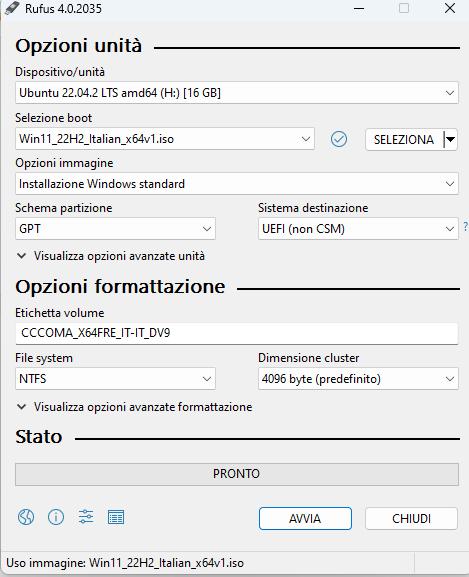
Task: Minimize the Rufus window
Action: tap(359, 8)
